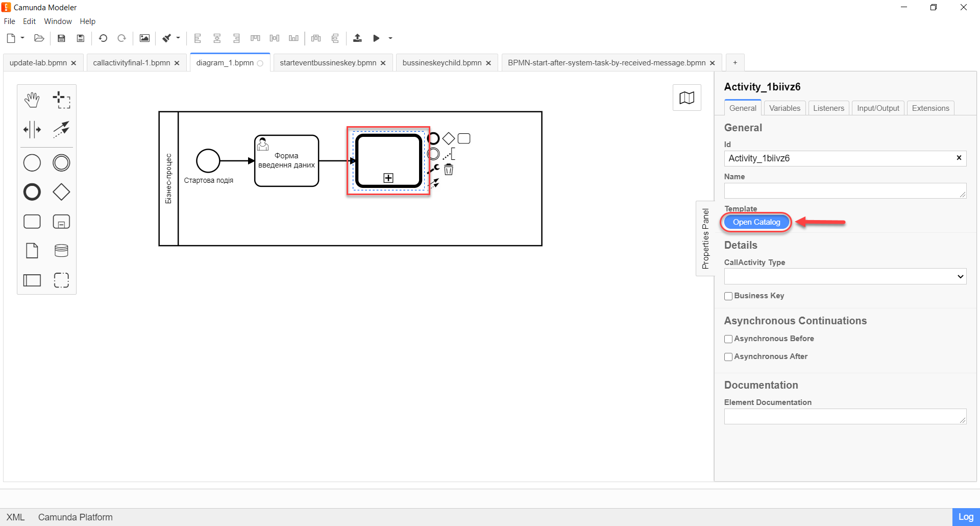
Task: Expand new file dropdown arrow
Action: 22,38
